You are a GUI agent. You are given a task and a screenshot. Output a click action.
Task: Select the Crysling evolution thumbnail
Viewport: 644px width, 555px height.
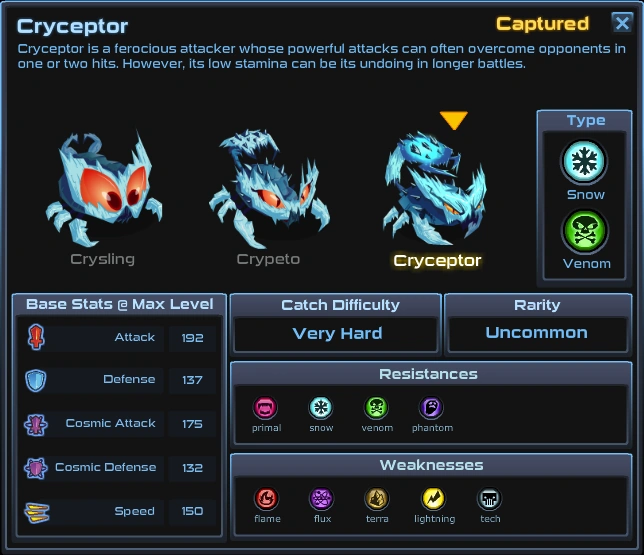click(x=103, y=189)
